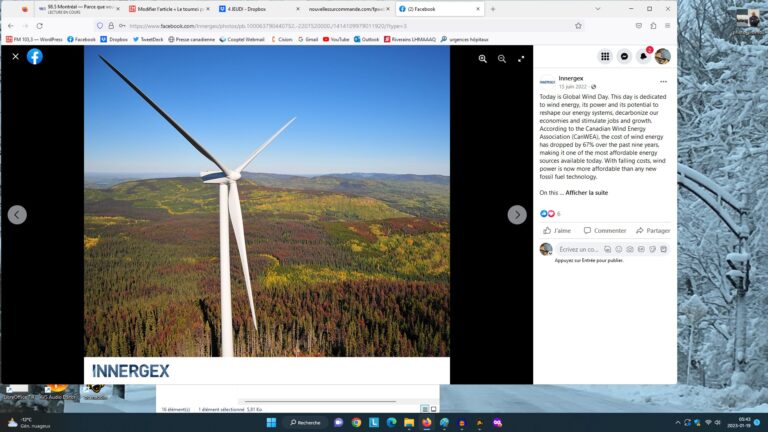Zoom out of the photo
768x432 pixels.
(x=502, y=59)
